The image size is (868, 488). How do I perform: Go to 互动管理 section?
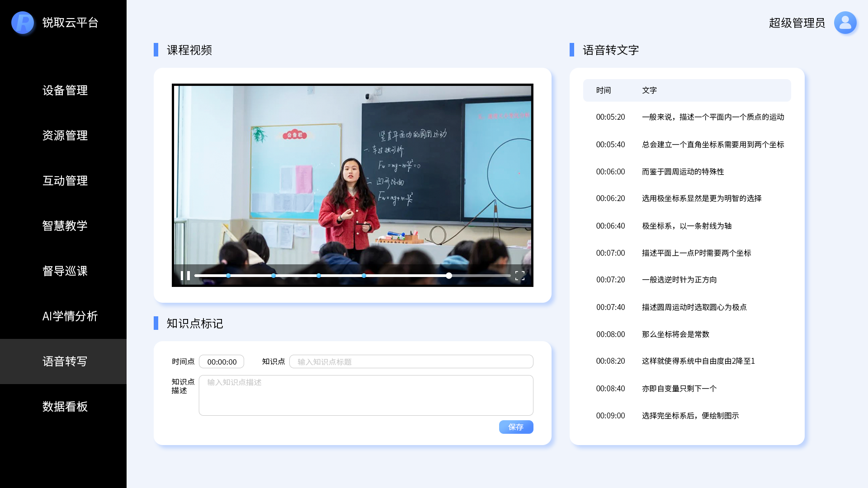(65, 181)
